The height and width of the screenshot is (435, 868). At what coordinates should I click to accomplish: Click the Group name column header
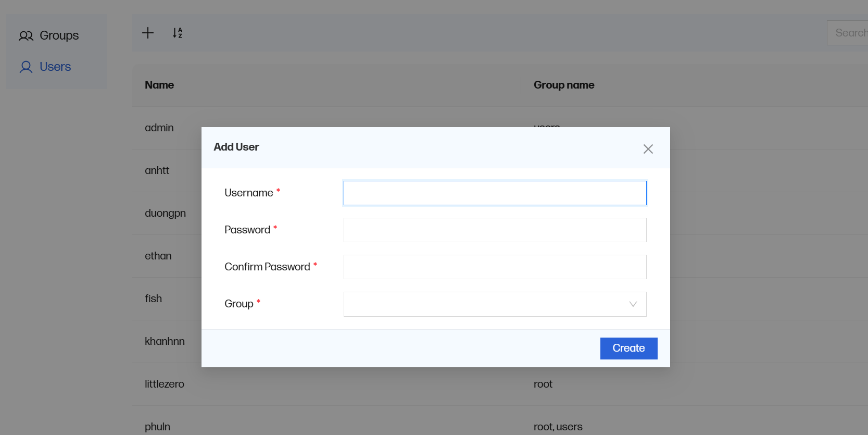point(564,85)
